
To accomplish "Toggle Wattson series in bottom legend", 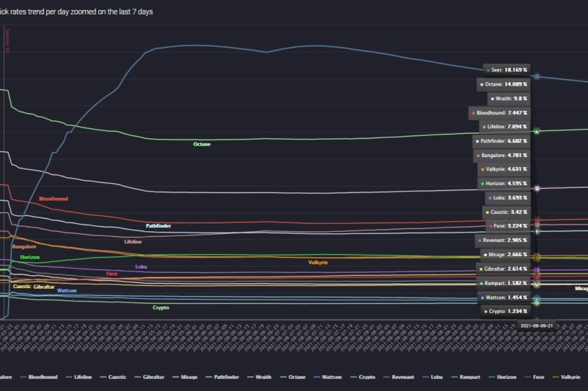I will click(328, 377).
